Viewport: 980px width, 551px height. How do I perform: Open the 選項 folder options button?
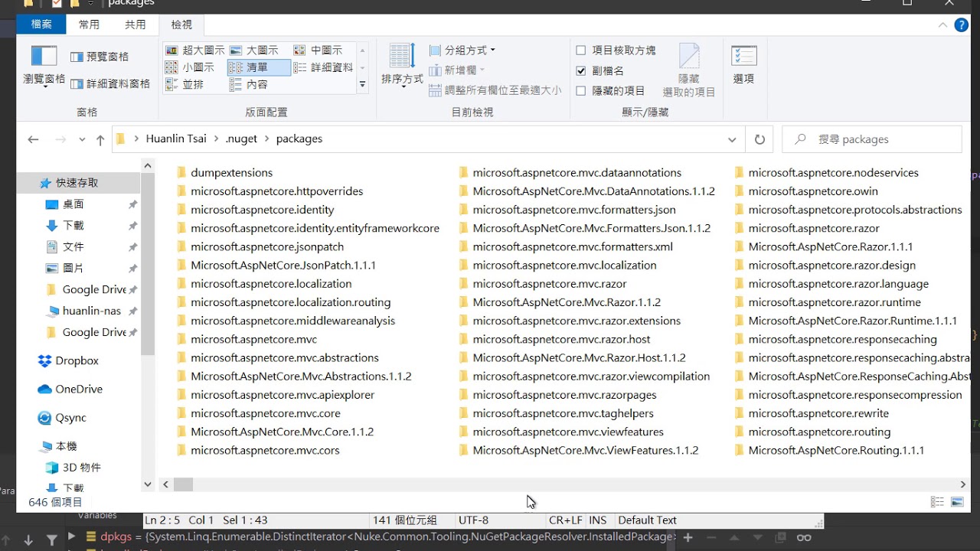(x=743, y=64)
